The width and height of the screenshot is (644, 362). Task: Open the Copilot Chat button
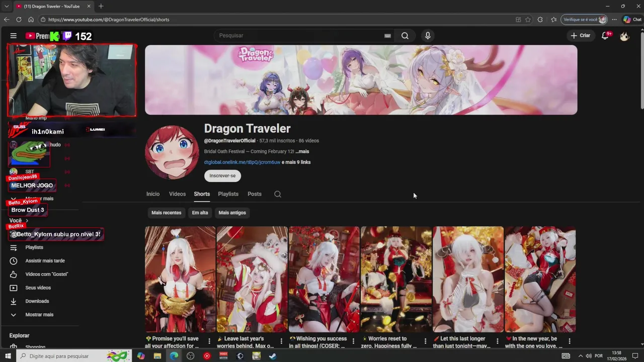coord(633,20)
